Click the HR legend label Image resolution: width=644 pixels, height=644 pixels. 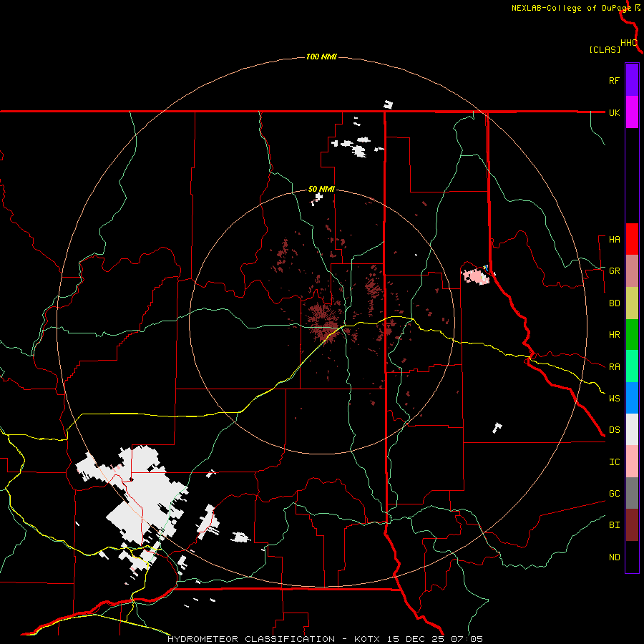614,335
